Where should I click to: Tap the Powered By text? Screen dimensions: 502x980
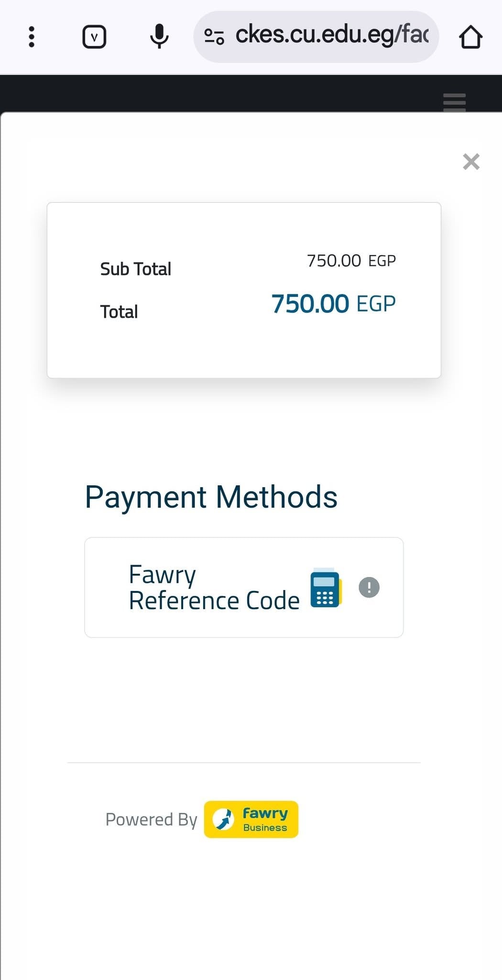[151, 820]
